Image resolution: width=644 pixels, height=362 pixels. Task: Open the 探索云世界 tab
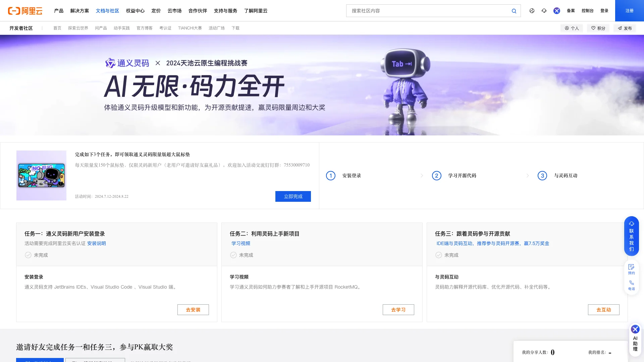pyautogui.click(x=78, y=28)
